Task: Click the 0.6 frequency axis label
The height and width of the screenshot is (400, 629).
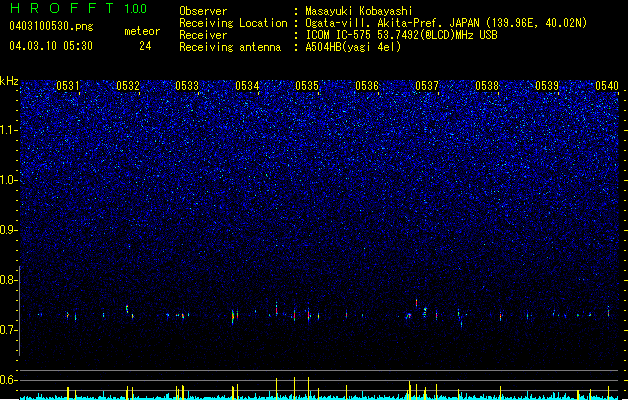Action: tap(9, 380)
